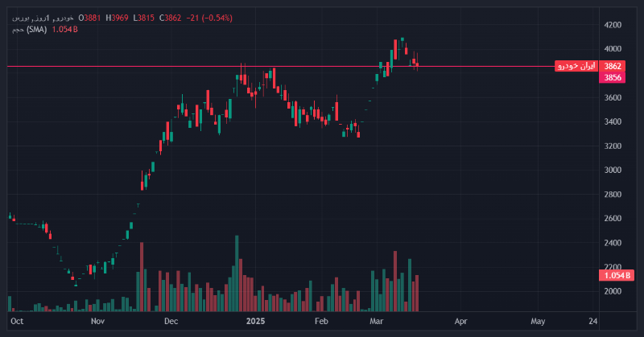Screen dimensions: 644x337
Task: Click the 3200 price axis label
Action: coord(613,146)
